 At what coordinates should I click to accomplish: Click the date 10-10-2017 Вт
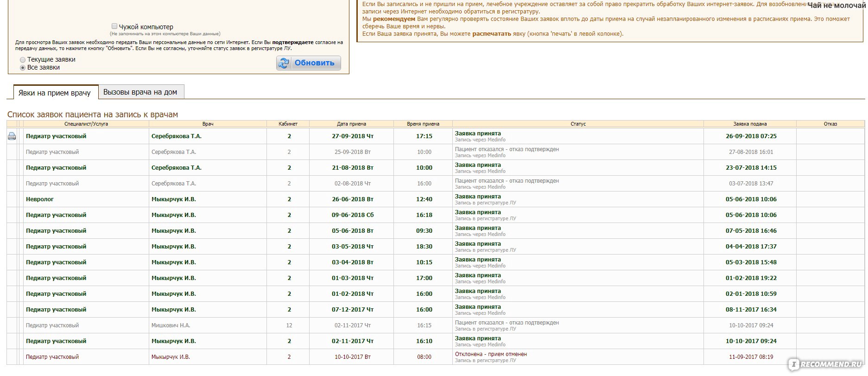click(x=353, y=357)
